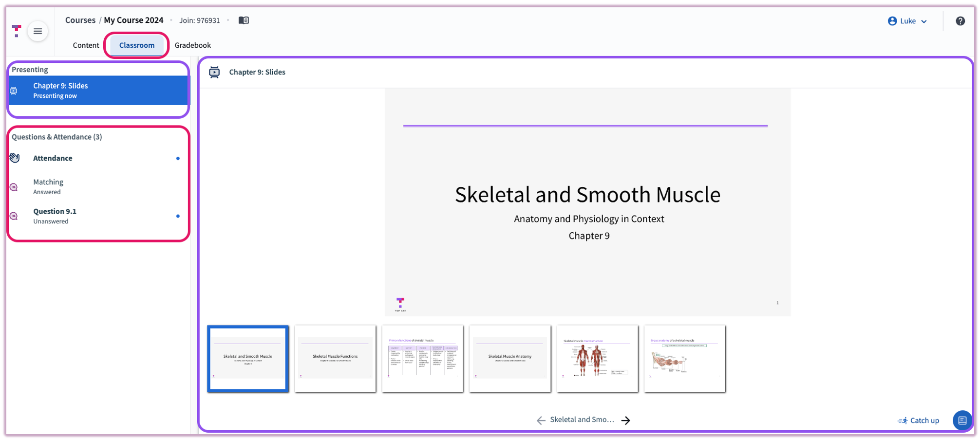The image size is (980, 441).
Task: Click the left arrow to go back a slide
Action: (x=541, y=420)
